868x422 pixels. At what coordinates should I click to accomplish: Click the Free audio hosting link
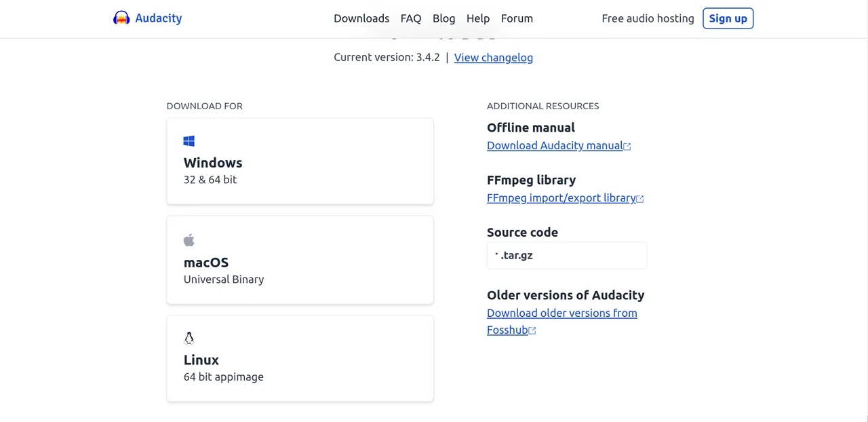pyautogui.click(x=648, y=18)
